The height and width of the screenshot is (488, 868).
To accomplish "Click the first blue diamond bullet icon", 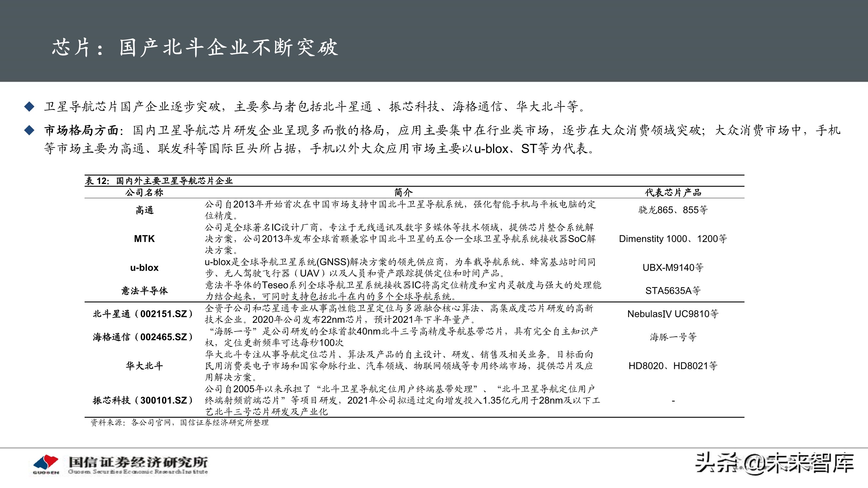I will coord(30,106).
